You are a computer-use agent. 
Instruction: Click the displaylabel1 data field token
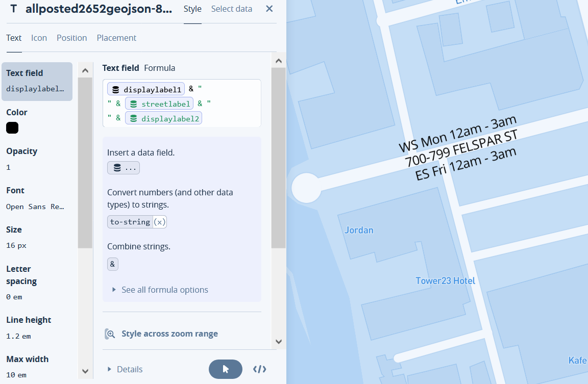[146, 89]
